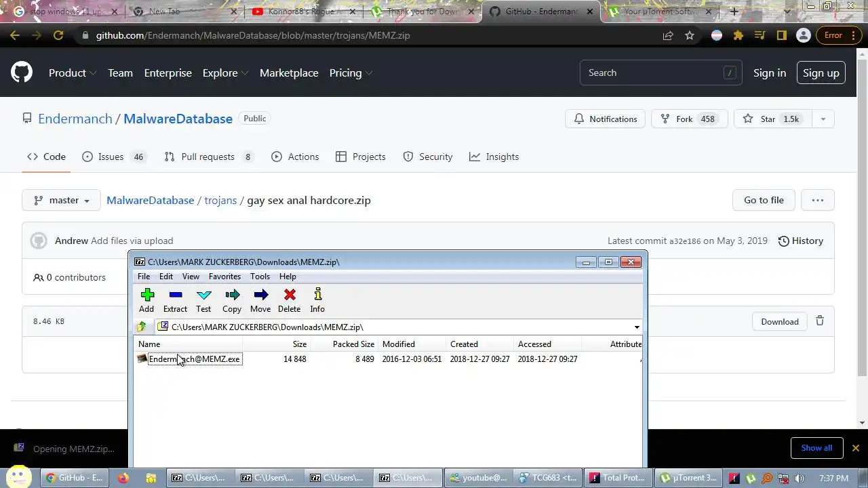Open the Star options dropdown arrow
The width and height of the screenshot is (868, 488).
[x=823, y=119]
